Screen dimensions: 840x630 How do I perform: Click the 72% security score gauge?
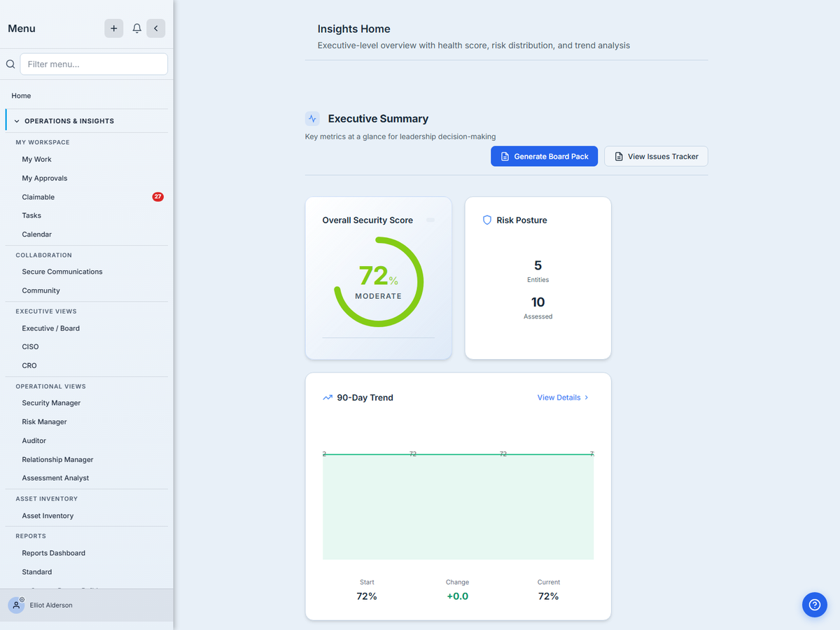379,281
